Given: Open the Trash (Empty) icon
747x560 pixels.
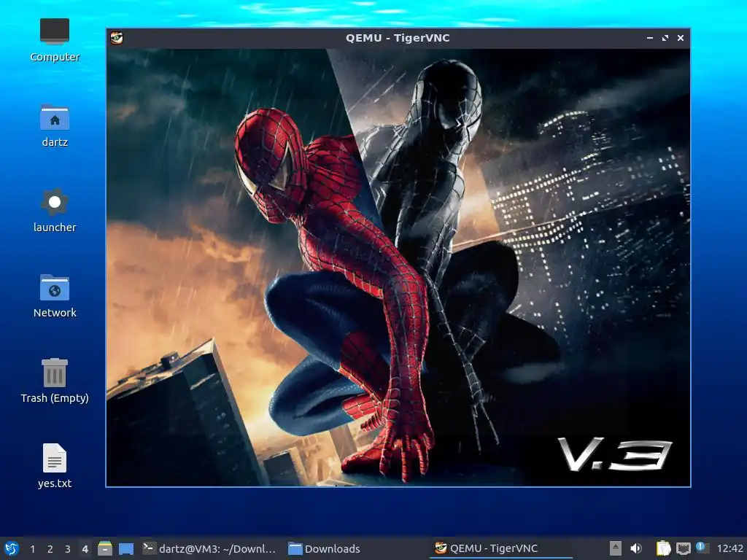Looking at the screenshot, I should tap(54, 381).
